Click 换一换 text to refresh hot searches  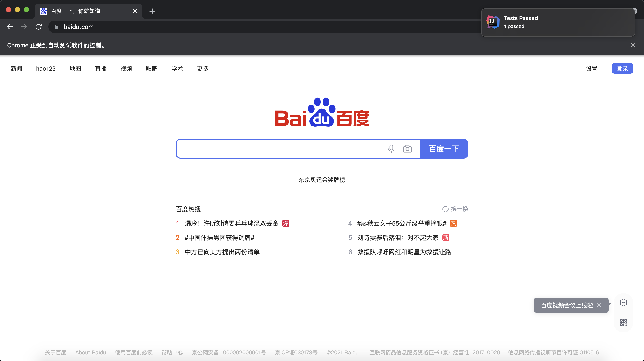[x=460, y=209]
